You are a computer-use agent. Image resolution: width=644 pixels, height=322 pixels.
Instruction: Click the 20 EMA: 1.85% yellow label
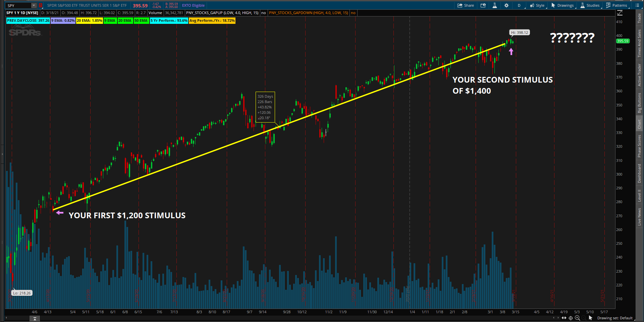(90, 20)
